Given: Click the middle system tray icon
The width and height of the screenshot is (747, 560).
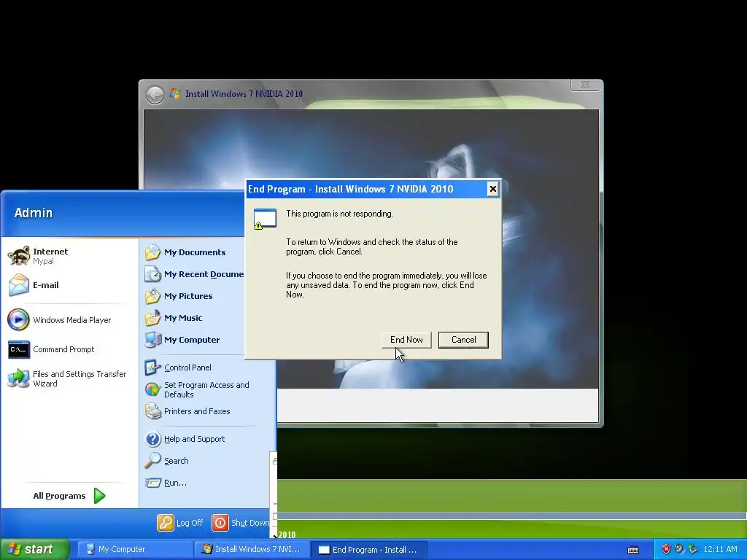Looking at the screenshot, I should [x=679, y=549].
